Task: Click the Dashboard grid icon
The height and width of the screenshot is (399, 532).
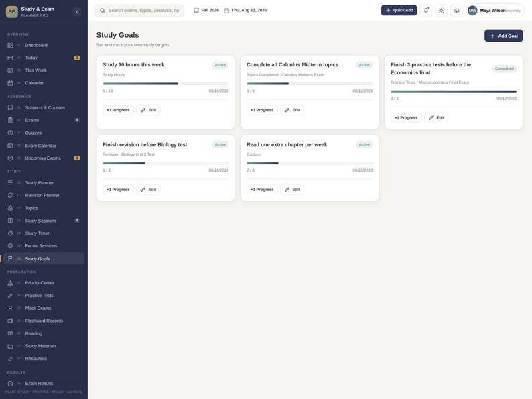Action: point(10,45)
